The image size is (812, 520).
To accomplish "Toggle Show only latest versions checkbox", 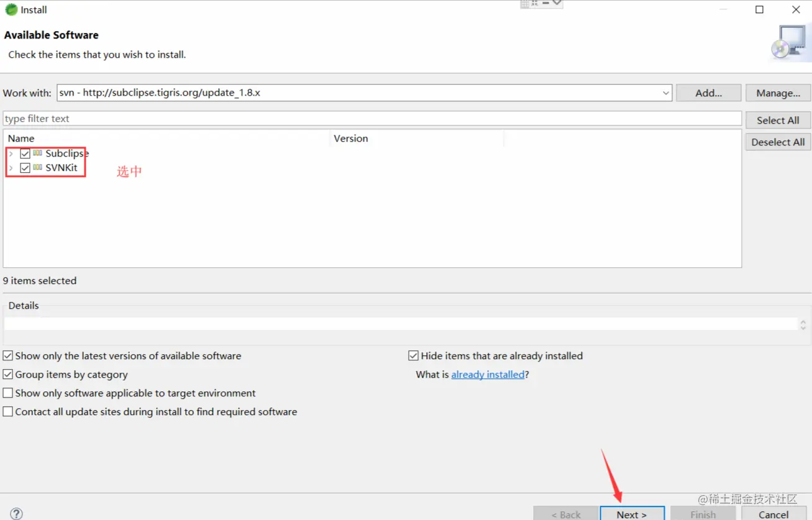I will coord(8,356).
